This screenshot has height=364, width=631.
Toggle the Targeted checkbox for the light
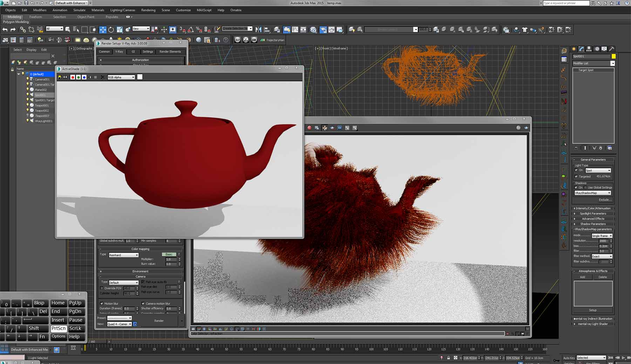(x=576, y=177)
